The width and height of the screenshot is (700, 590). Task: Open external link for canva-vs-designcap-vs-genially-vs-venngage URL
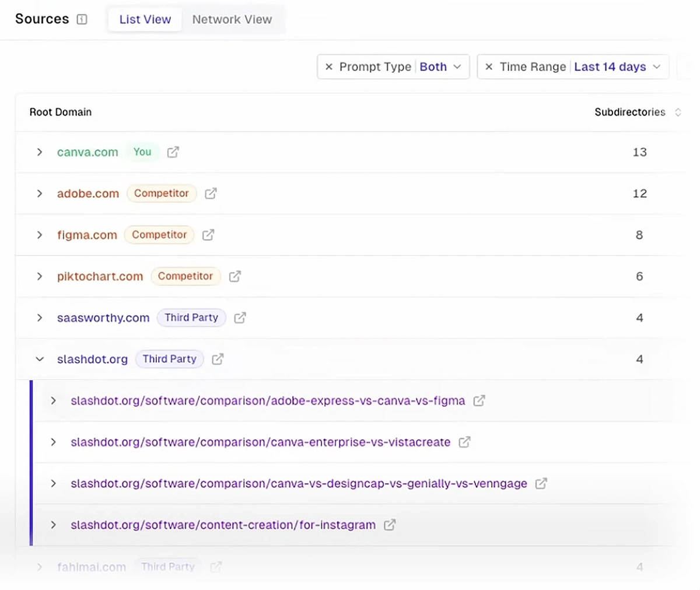click(541, 483)
